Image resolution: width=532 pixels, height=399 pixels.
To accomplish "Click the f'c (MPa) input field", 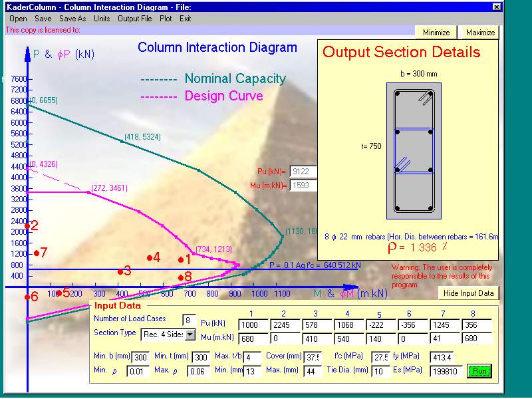I will tap(380, 358).
